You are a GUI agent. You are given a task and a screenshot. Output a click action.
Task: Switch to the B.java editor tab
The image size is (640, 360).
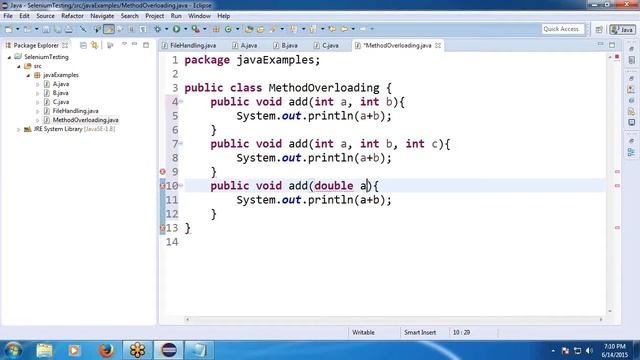coord(285,45)
